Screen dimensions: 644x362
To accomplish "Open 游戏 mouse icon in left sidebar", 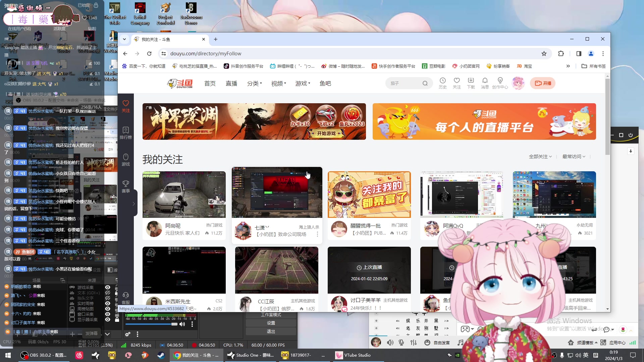I will coord(126,160).
